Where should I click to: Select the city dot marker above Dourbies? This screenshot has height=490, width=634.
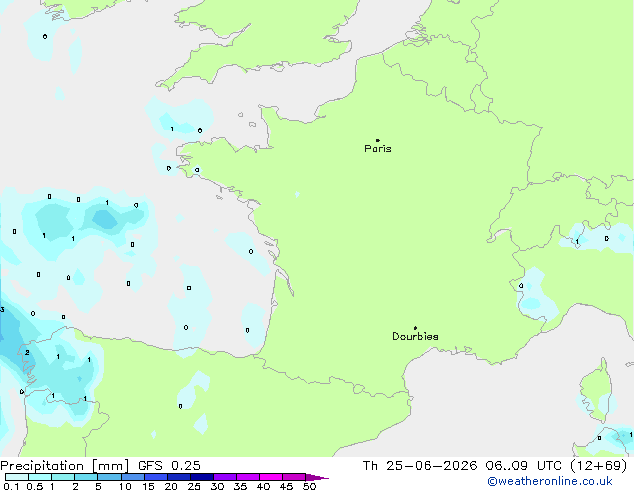click(x=415, y=328)
